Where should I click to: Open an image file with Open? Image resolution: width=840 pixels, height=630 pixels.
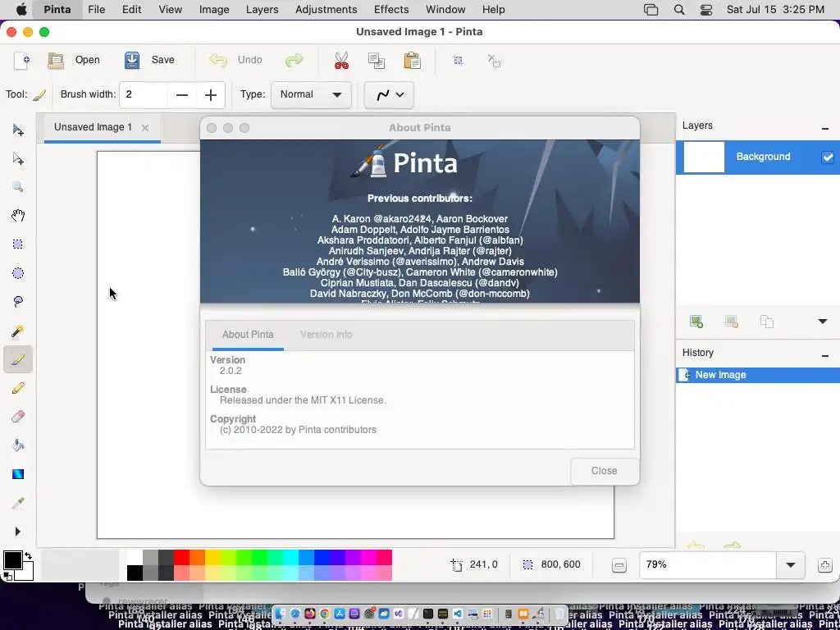[73, 60]
